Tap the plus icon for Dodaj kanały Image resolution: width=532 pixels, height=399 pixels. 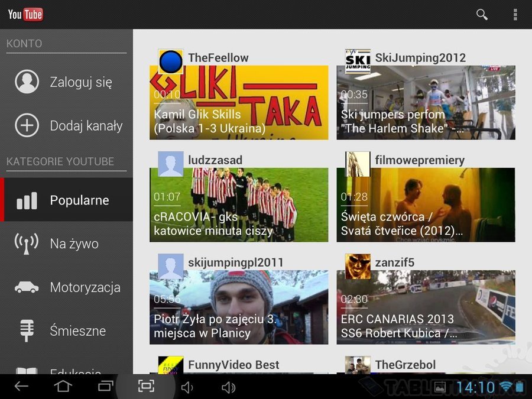tap(27, 125)
